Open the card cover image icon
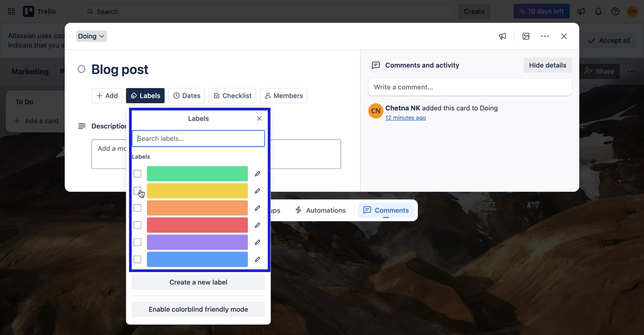644x335 pixels. click(526, 36)
